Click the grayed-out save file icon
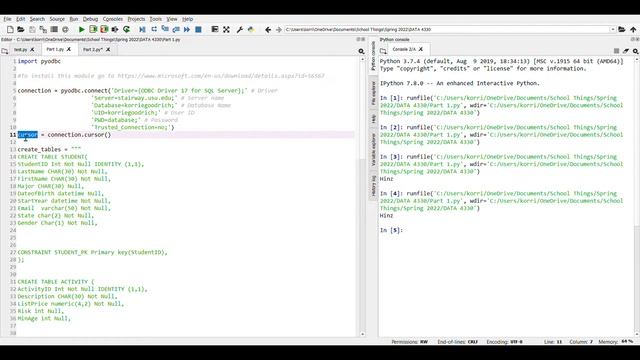 (32, 29)
